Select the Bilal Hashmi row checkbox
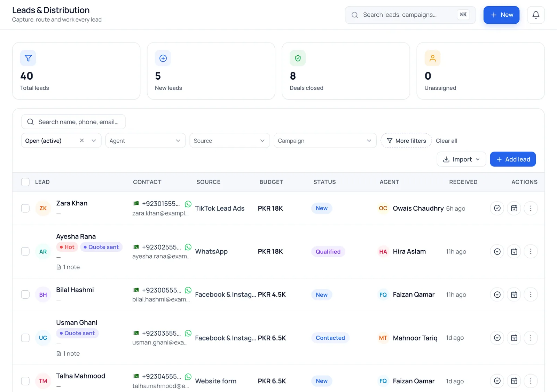557x392 pixels. coord(25,295)
